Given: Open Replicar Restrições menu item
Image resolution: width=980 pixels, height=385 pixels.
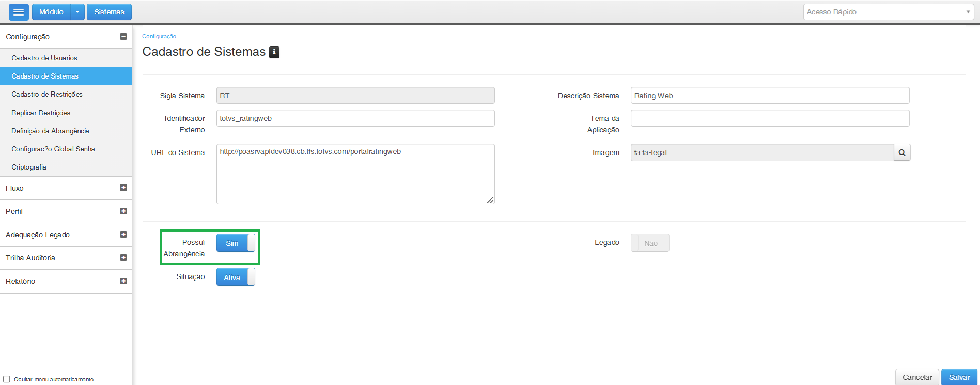Looking at the screenshot, I should 66,113.
